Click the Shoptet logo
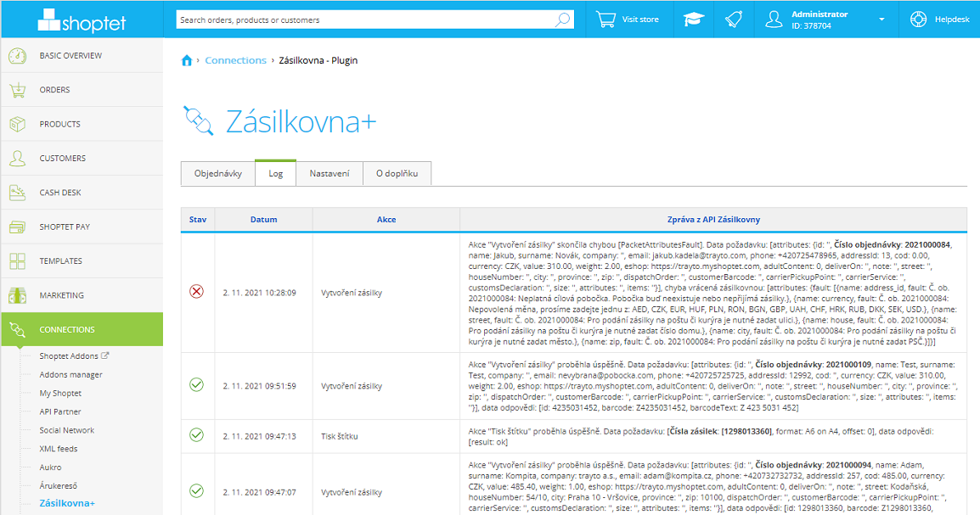This screenshot has width=980, height=515. (x=82, y=20)
